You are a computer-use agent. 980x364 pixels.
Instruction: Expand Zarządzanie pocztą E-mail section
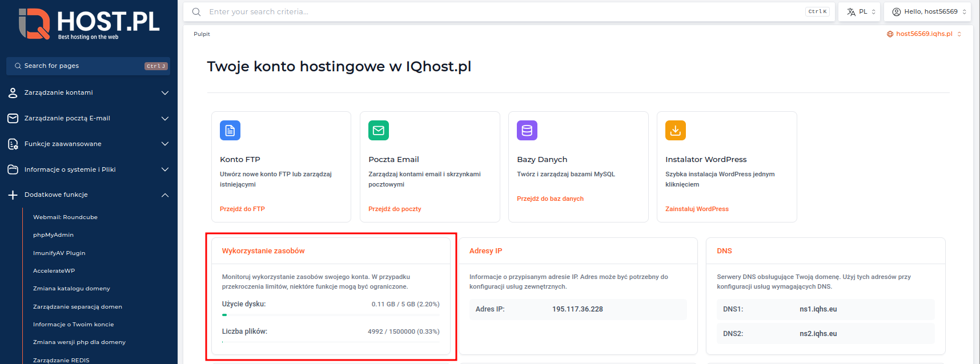pyautogui.click(x=89, y=119)
